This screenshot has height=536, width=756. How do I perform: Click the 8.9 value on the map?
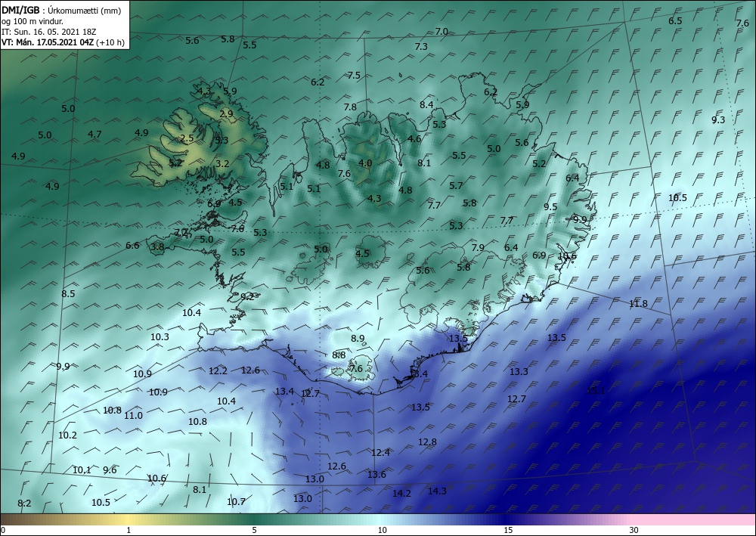tap(358, 339)
